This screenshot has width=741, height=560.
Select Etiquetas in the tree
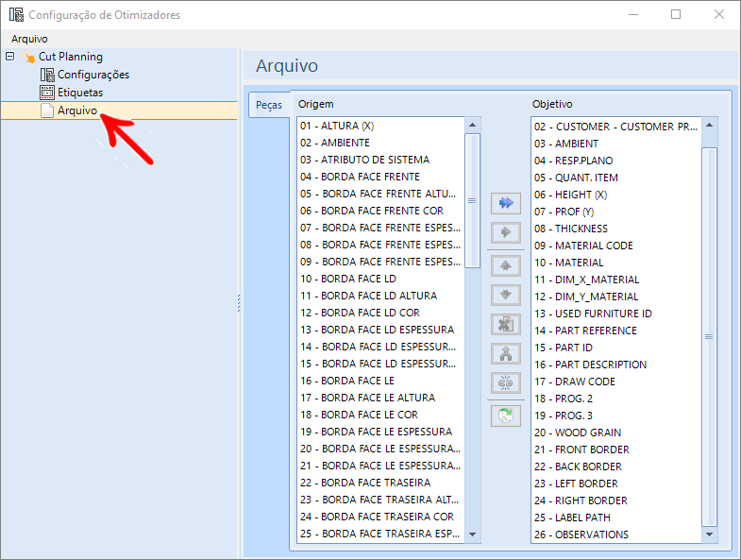(80, 93)
